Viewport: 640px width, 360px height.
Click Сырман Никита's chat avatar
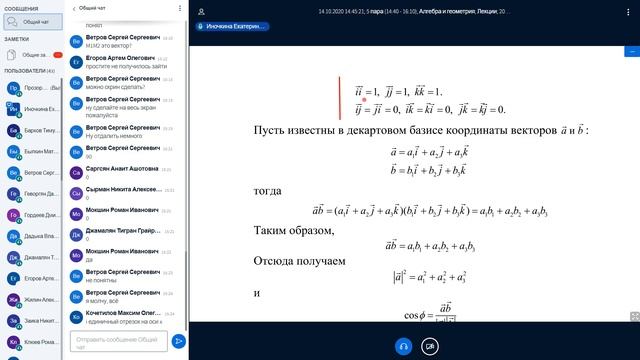pos(76,193)
